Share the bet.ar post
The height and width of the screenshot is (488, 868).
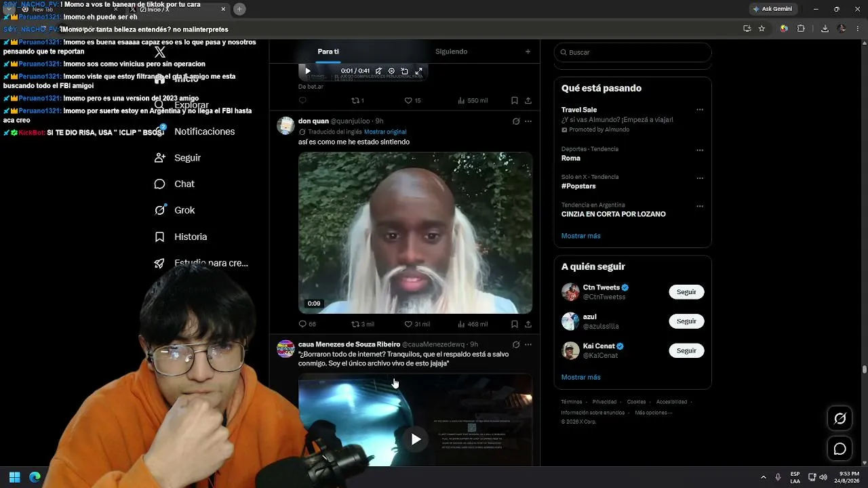(x=528, y=100)
